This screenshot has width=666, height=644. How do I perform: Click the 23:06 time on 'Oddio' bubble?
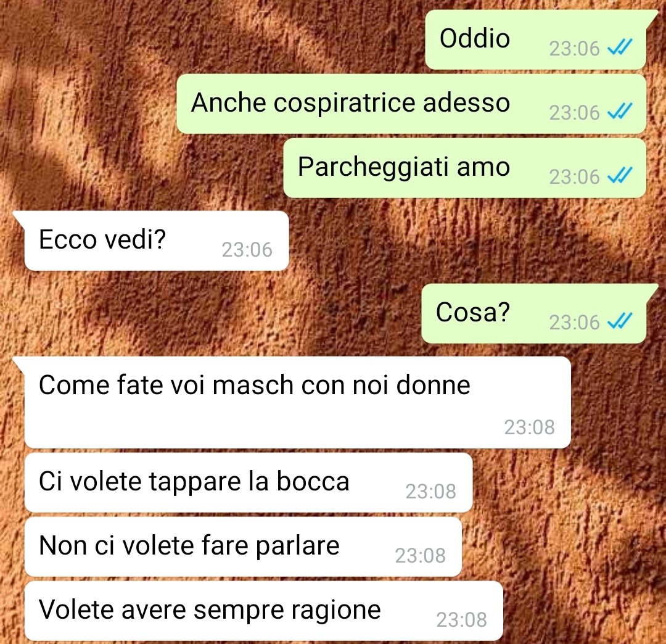point(574,49)
